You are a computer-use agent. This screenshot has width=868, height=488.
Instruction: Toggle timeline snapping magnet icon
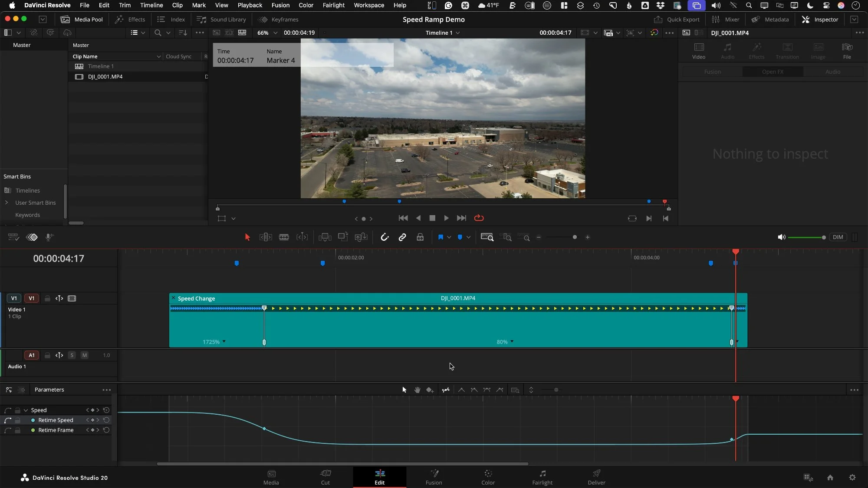click(x=385, y=237)
